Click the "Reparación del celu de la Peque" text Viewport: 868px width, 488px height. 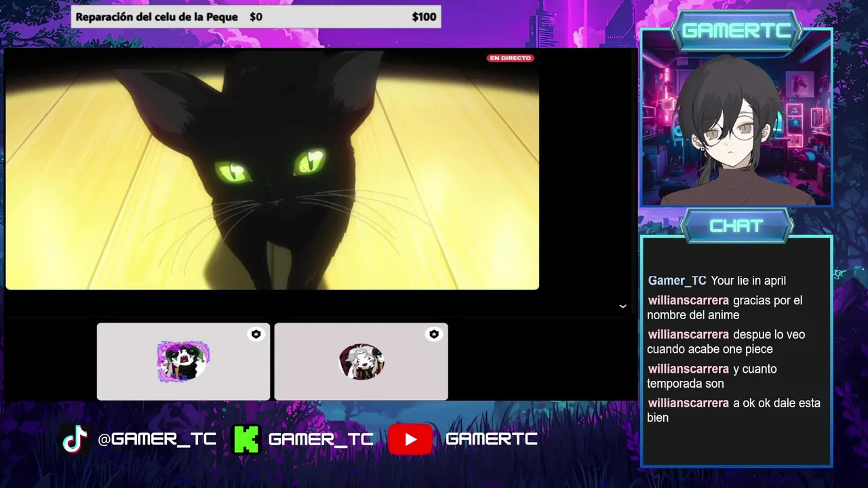[157, 17]
